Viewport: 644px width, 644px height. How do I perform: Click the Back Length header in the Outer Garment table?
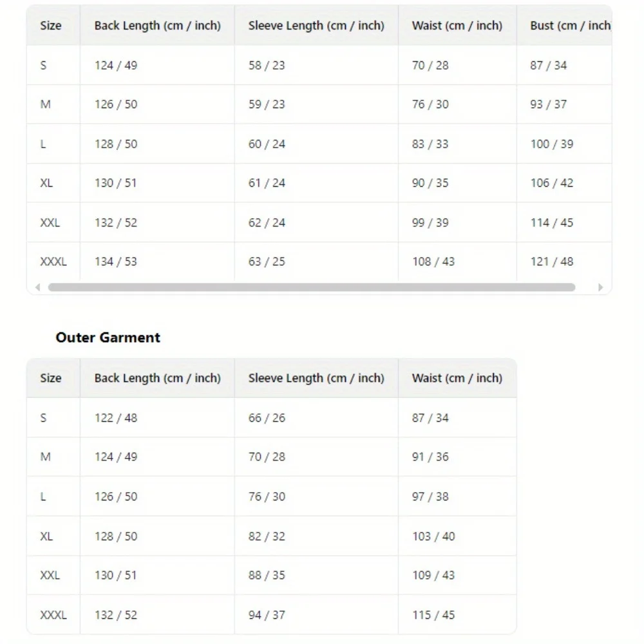157,378
